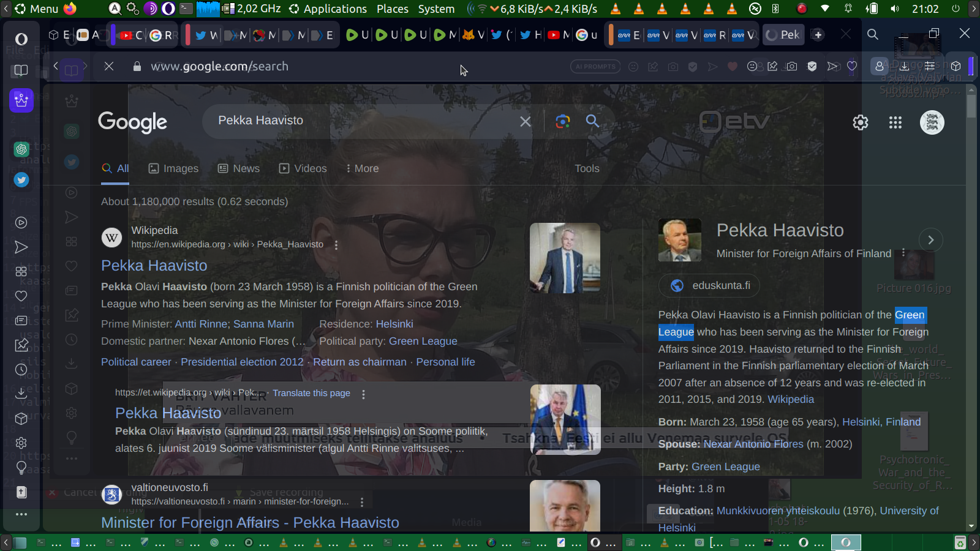
Task: Open the Trash icon in the bottom panel
Action: click(x=960, y=542)
